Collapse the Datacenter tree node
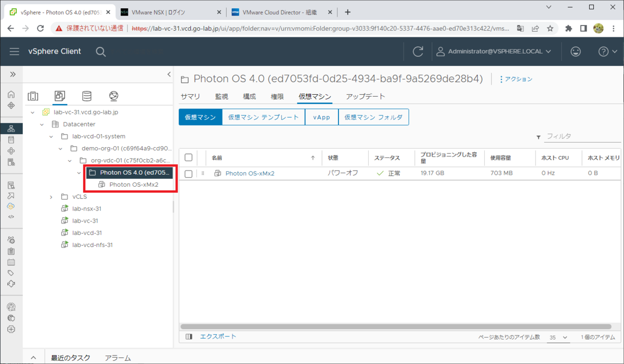Screen dimensions: 624x364 [x=42, y=124]
